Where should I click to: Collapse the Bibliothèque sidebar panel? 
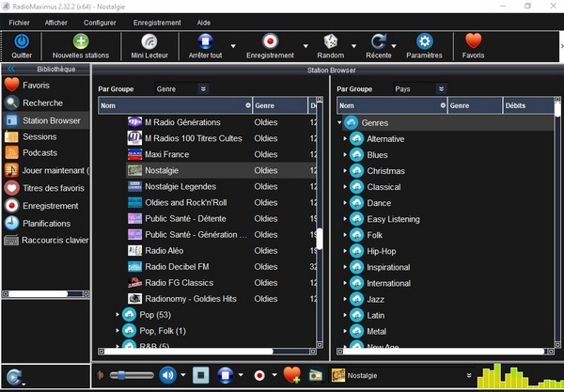coord(11,70)
